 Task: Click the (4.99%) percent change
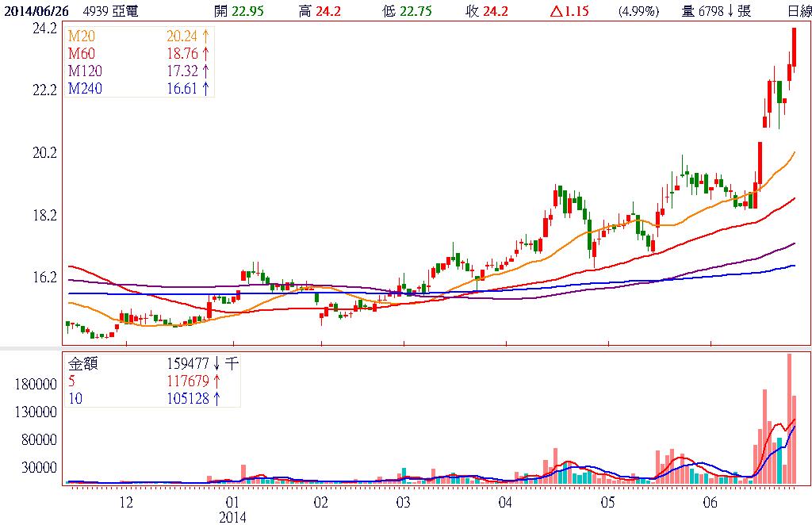coord(637,11)
